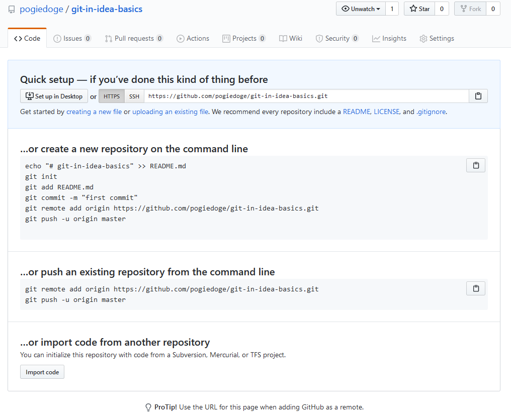Open the Code tab
This screenshot has height=420, width=511.
(x=27, y=38)
